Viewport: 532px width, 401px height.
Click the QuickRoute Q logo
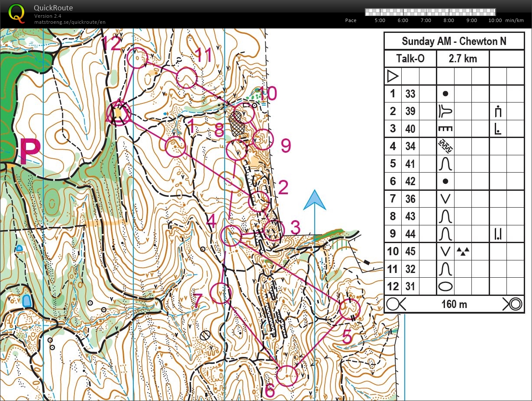[16, 13]
